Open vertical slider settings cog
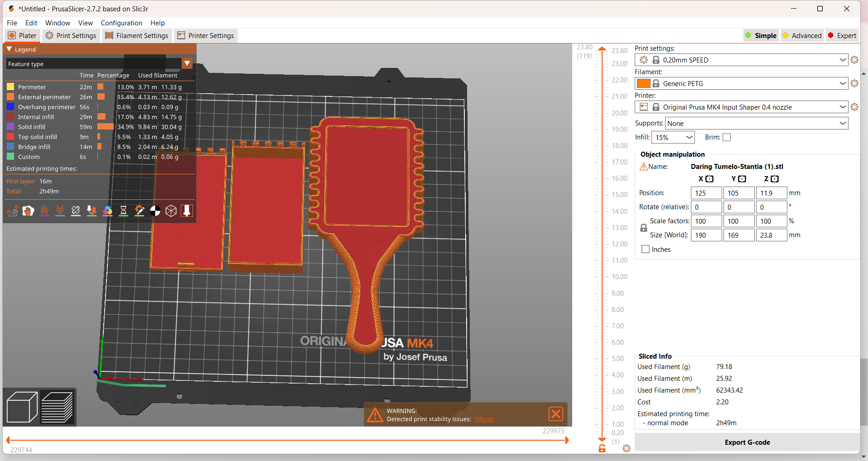 [627, 448]
